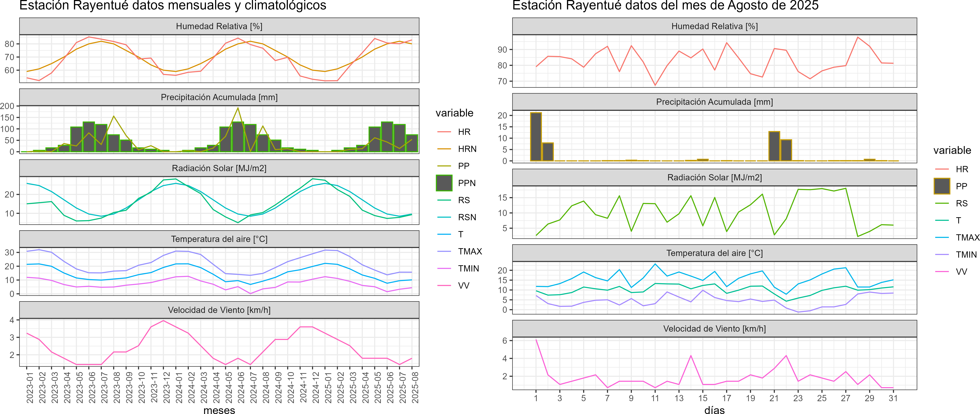Select monthly Radiación Solar panel header

219,168
